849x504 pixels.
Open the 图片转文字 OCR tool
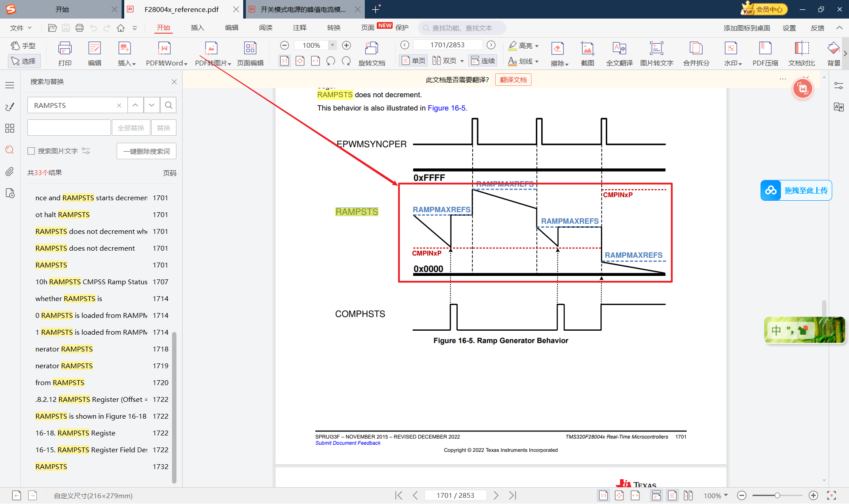pos(656,49)
